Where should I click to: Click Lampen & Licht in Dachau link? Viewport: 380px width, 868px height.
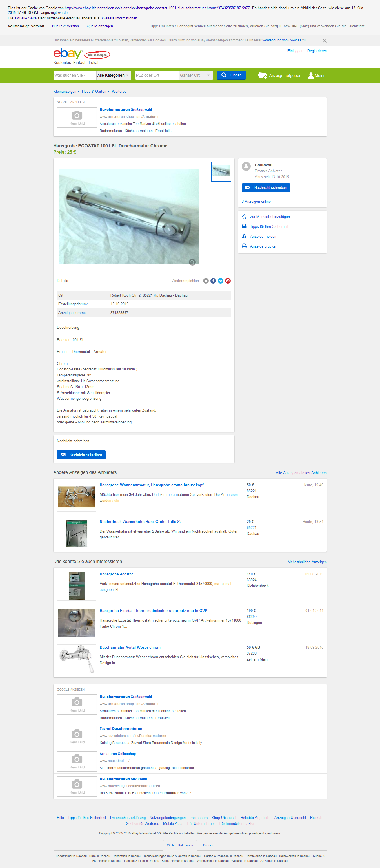click(x=141, y=861)
